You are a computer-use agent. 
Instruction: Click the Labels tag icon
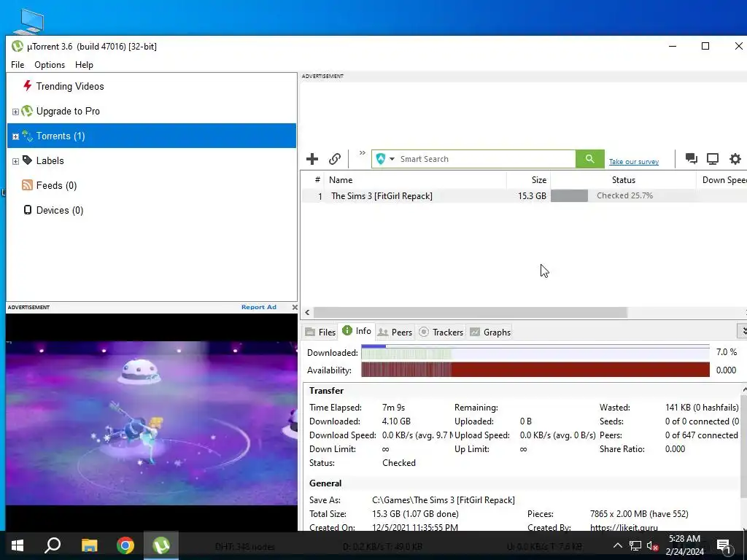tap(27, 160)
